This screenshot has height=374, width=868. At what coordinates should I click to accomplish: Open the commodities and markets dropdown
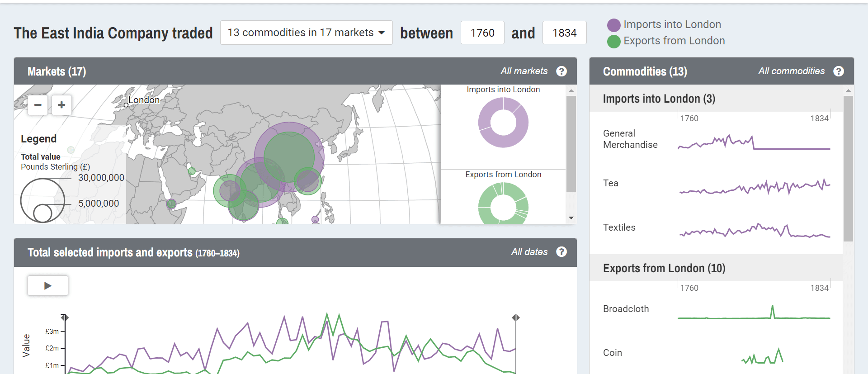(x=306, y=33)
